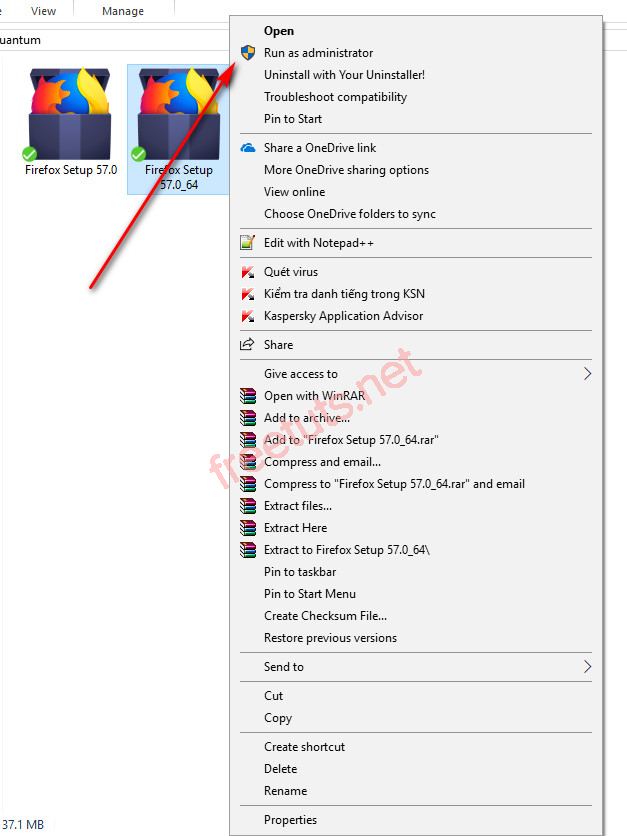This screenshot has width=627, height=836.
Task: Select the Firefox Setup 57.0_64 installer icon
Action: click(179, 113)
